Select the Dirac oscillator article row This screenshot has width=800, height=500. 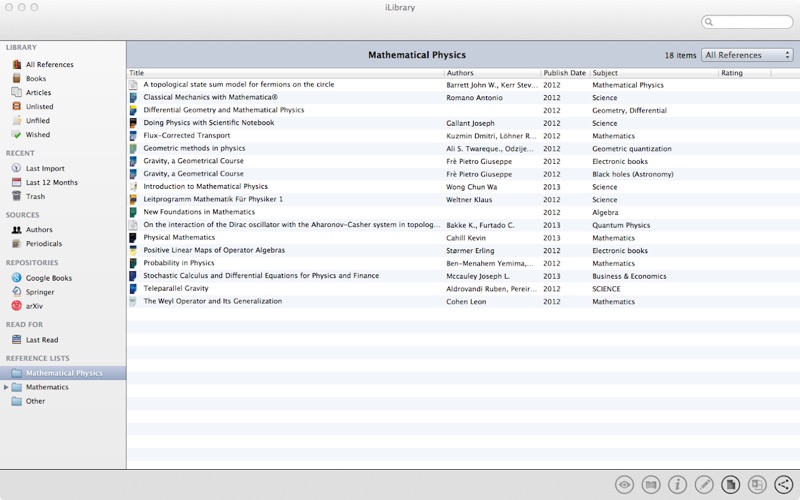(x=463, y=225)
